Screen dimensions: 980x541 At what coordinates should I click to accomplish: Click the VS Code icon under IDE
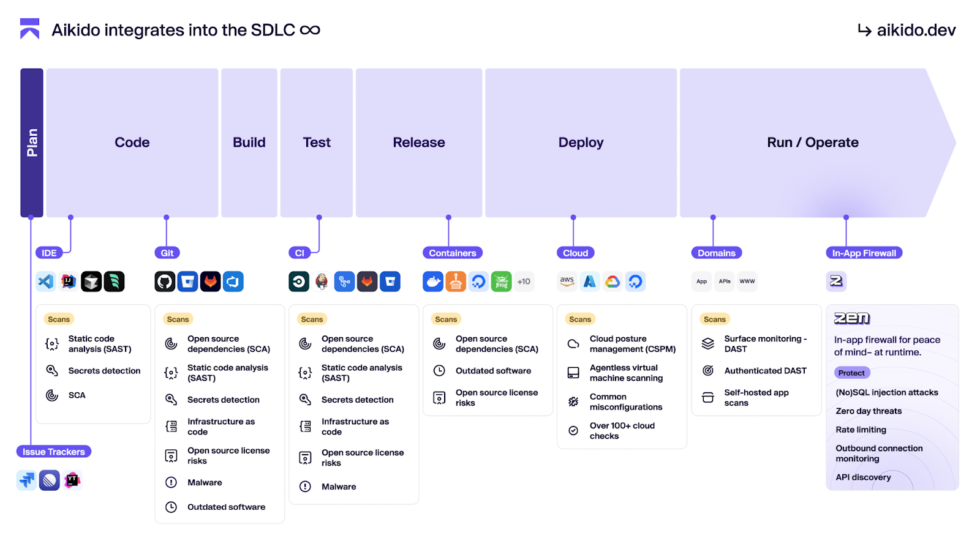coord(46,282)
